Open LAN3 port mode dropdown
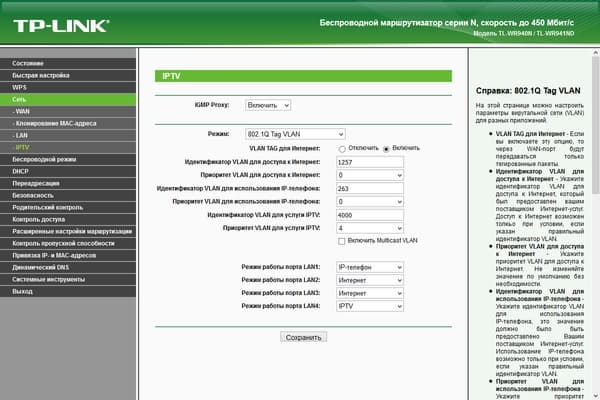The width and height of the screenshot is (600, 400). 370,293
